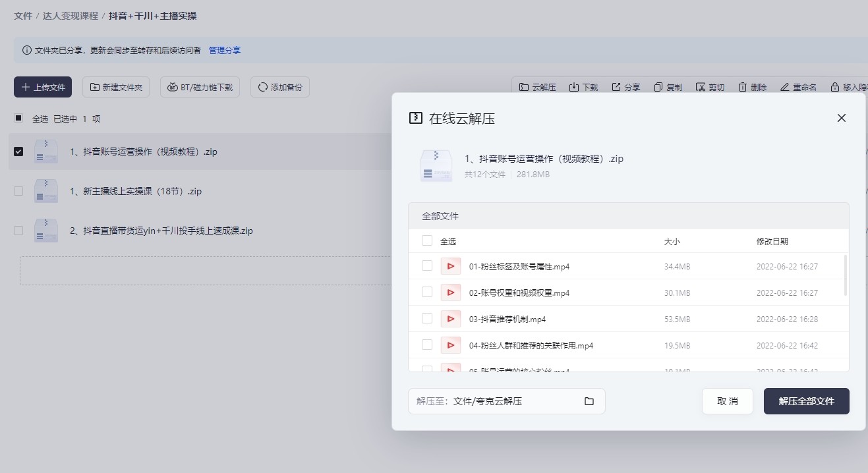
Task: Check 01-粉丝标签及账号属性.mp4 checkbox
Action: [x=427, y=265]
